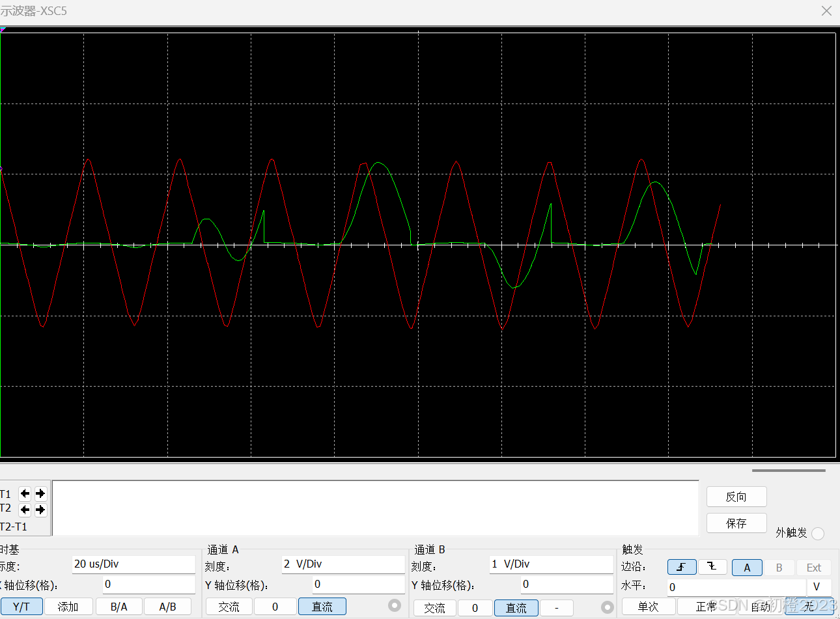This screenshot has height=619, width=840.
Task: Move cursor T1 right with arrow
Action: click(40, 493)
